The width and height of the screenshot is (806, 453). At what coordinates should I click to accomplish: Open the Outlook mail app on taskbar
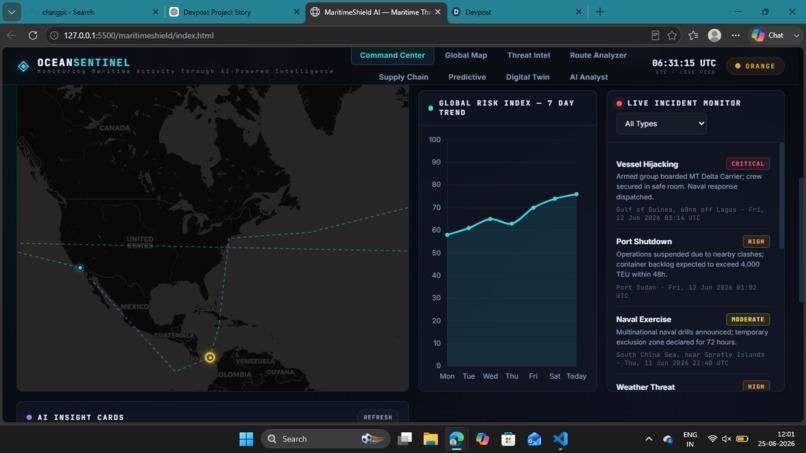point(534,439)
